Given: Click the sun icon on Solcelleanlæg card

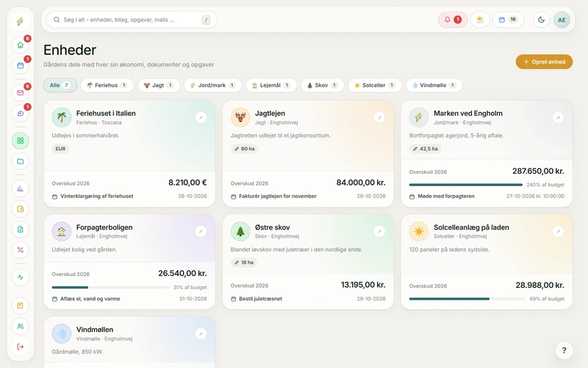Looking at the screenshot, I should pos(419,231).
